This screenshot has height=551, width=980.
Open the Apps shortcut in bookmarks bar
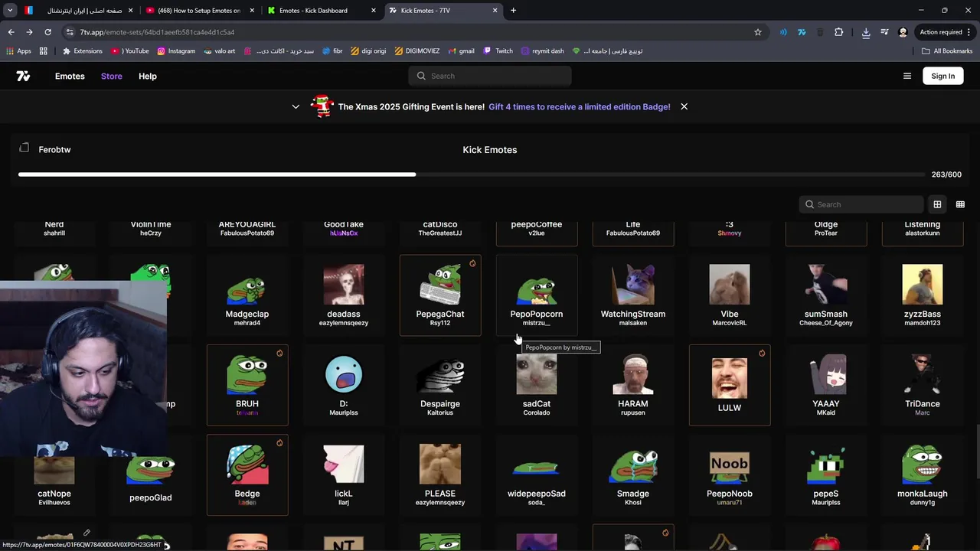coord(18,51)
